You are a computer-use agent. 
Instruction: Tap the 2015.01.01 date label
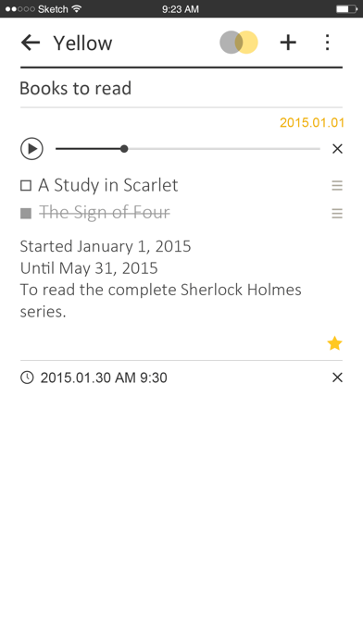312,122
